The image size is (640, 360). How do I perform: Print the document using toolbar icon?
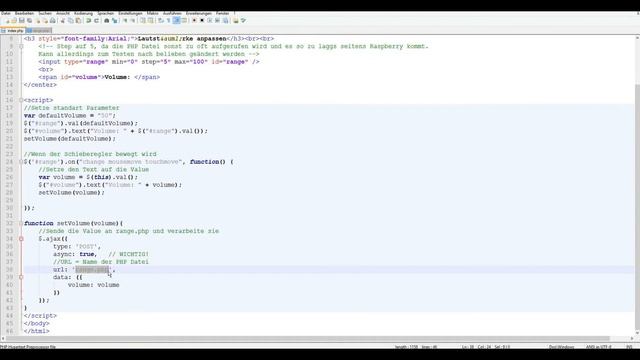53,20
